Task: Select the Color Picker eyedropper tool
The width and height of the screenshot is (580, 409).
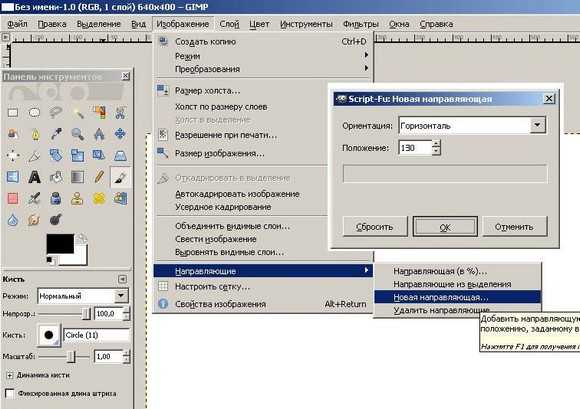Action: click(56, 134)
